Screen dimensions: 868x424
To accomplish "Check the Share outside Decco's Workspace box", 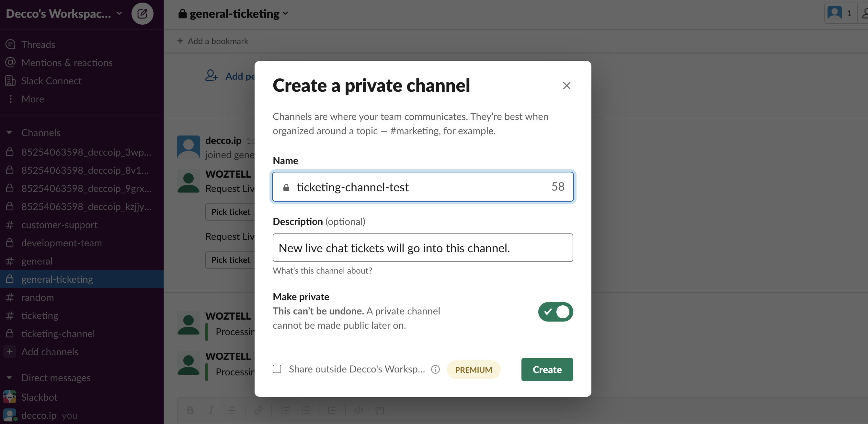I will [277, 369].
